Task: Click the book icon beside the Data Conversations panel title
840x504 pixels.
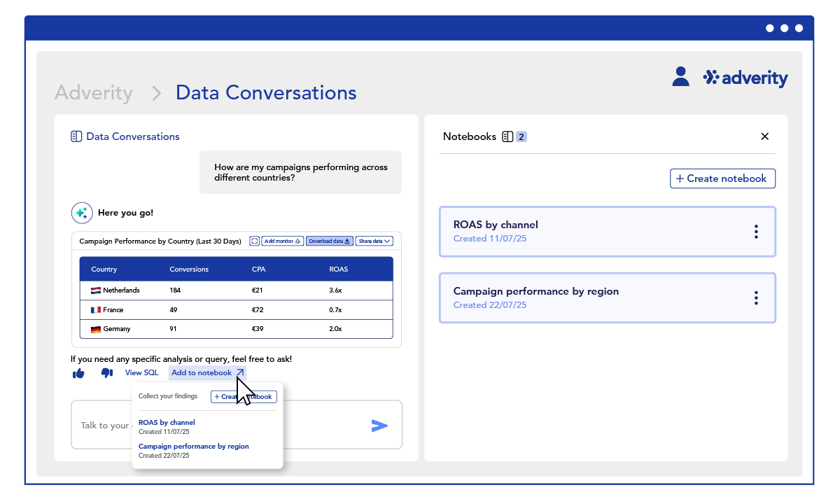Action: click(x=77, y=136)
